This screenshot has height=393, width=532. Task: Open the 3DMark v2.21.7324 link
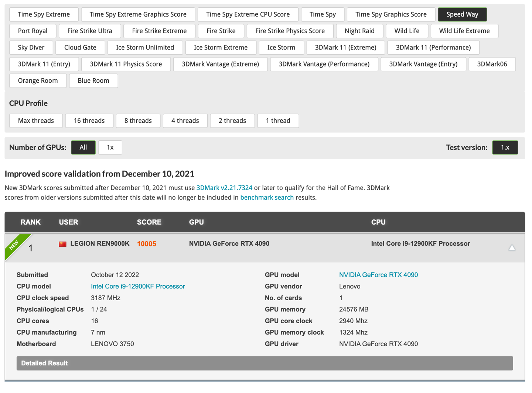224,188
